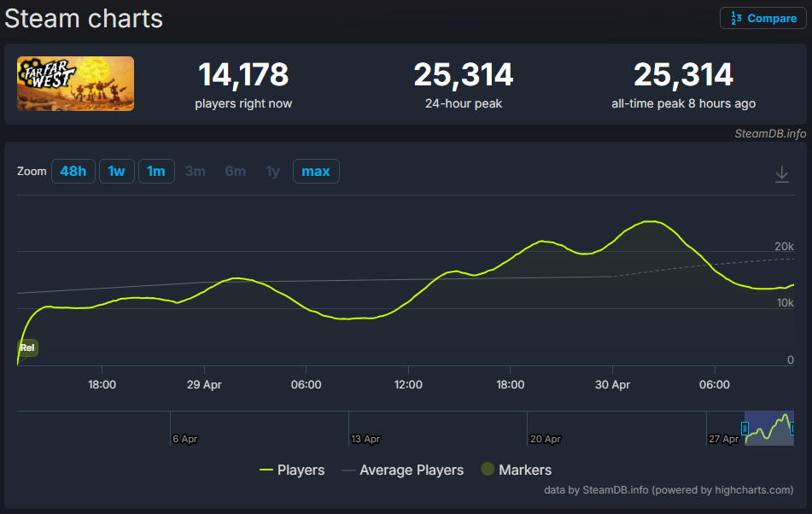Click the SteamDB.info credit link
Viewport: 812px width, 514px height.
pyautogui.click(x=770, y=133)
